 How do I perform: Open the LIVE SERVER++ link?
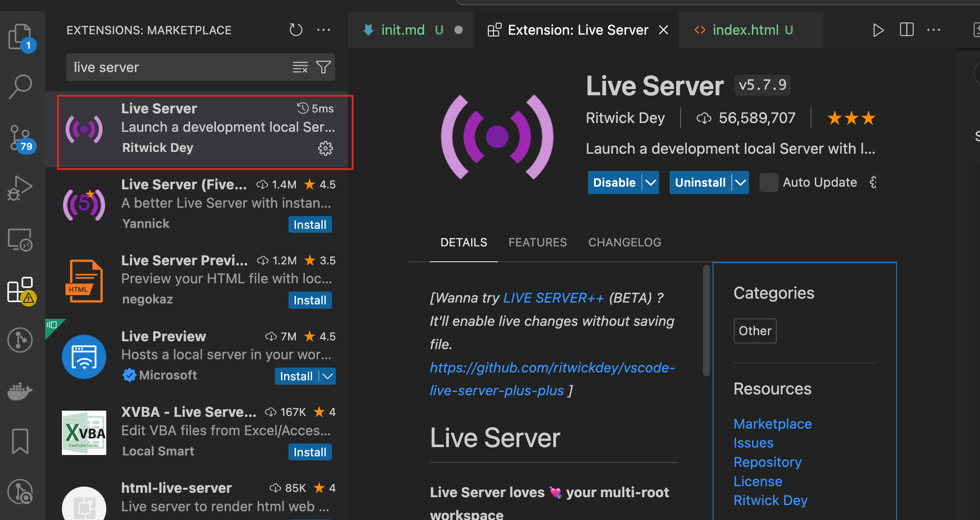(554, 298)
